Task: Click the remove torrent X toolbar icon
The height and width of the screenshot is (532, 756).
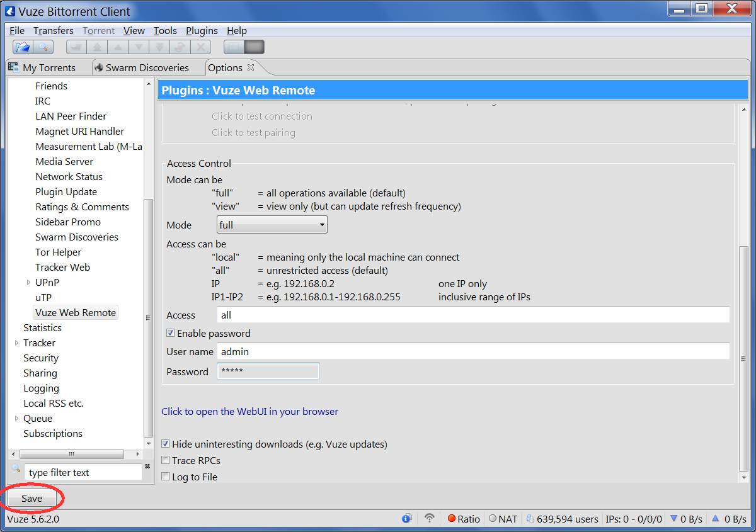Action: [x=200, y=47]
